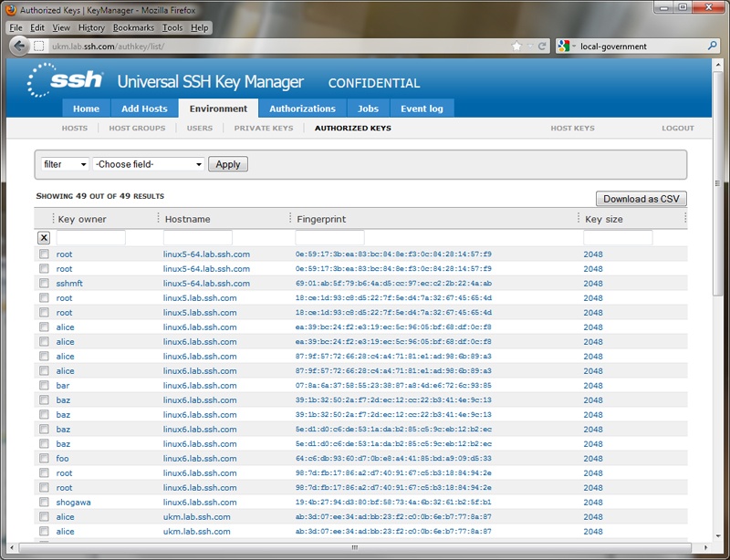Viewport: 730px width, 560px height.
Task: Go back with the browser back arrow
Action: tap(19, 46)
